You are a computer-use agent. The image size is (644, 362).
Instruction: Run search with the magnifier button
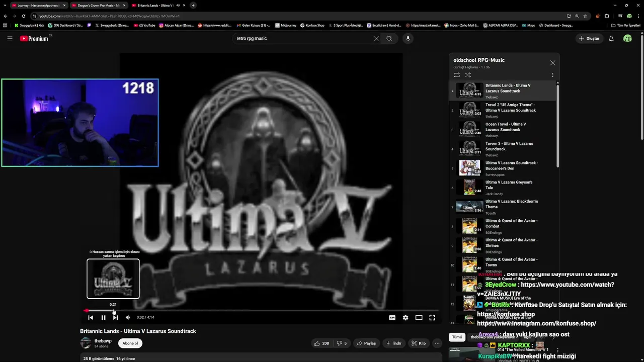[389, 38]
